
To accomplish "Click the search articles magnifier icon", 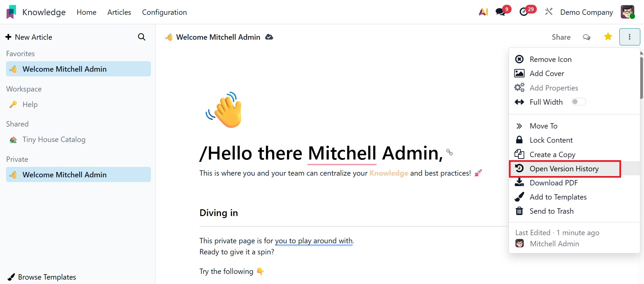I will [142, 37].
